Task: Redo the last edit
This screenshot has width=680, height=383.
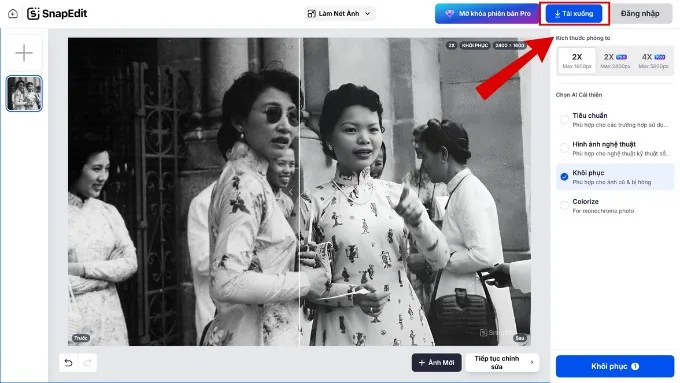Action: coord(87,363)
